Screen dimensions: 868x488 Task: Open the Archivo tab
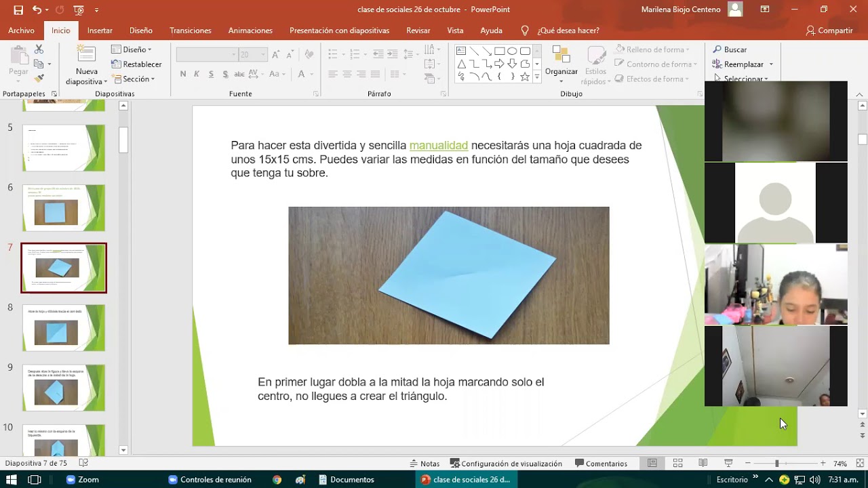pos(22,30)
